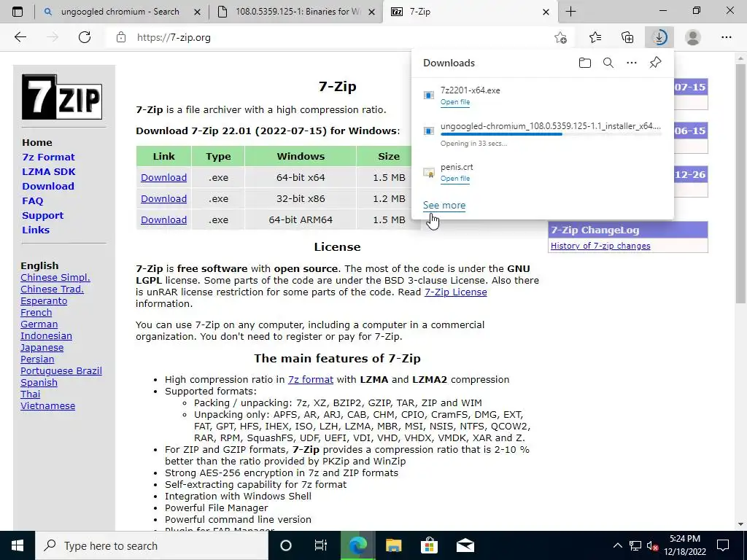The image size is (747, 560).
Task: Open the Windows Start menu
Action: click(18, 545)
